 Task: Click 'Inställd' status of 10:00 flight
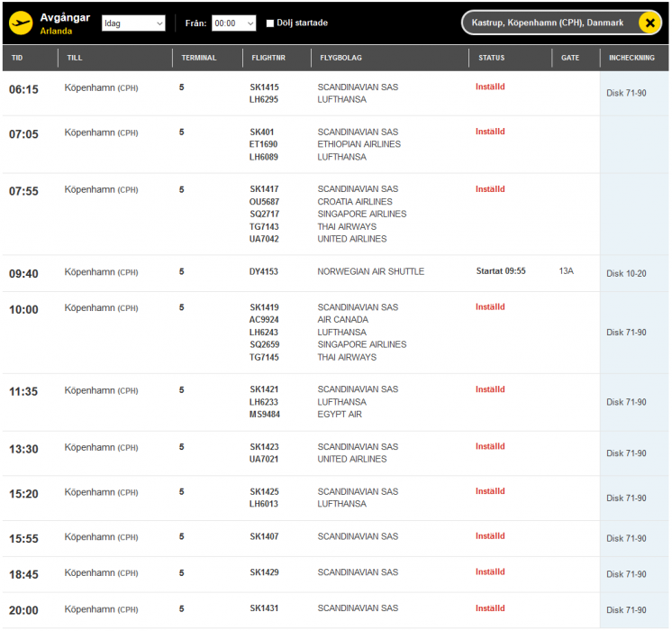click(x=490, y=306)
